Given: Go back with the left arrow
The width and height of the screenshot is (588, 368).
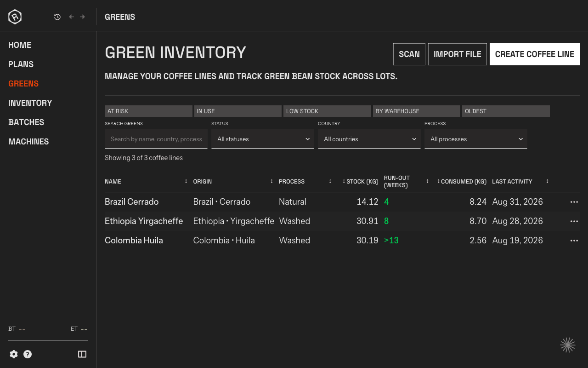Looking at the screenshot, I should click(71, 17).
